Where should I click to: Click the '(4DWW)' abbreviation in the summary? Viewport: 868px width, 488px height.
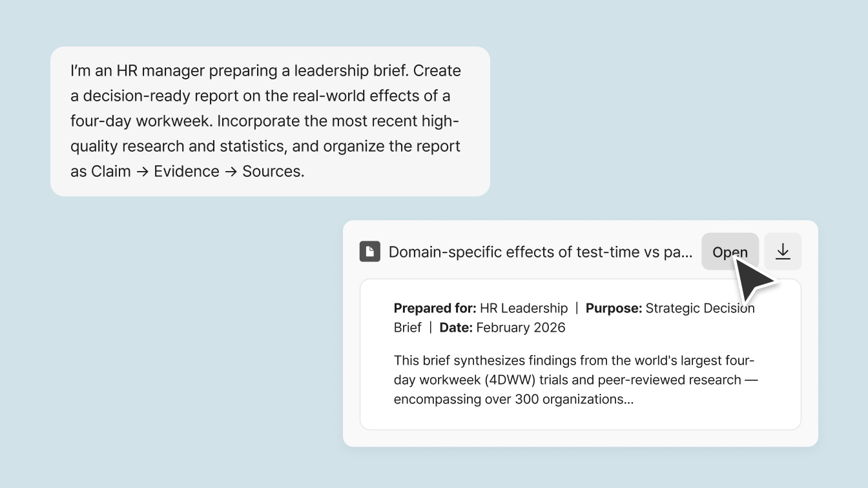coord(510,380)
